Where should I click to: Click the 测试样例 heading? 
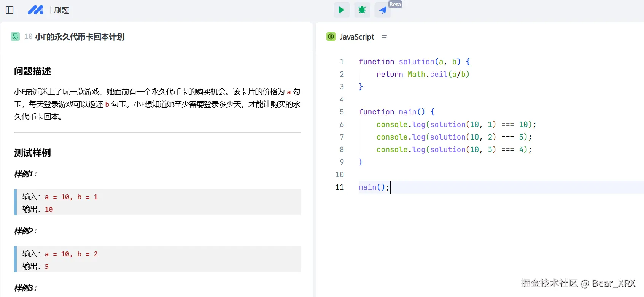[x=32, y=153]
